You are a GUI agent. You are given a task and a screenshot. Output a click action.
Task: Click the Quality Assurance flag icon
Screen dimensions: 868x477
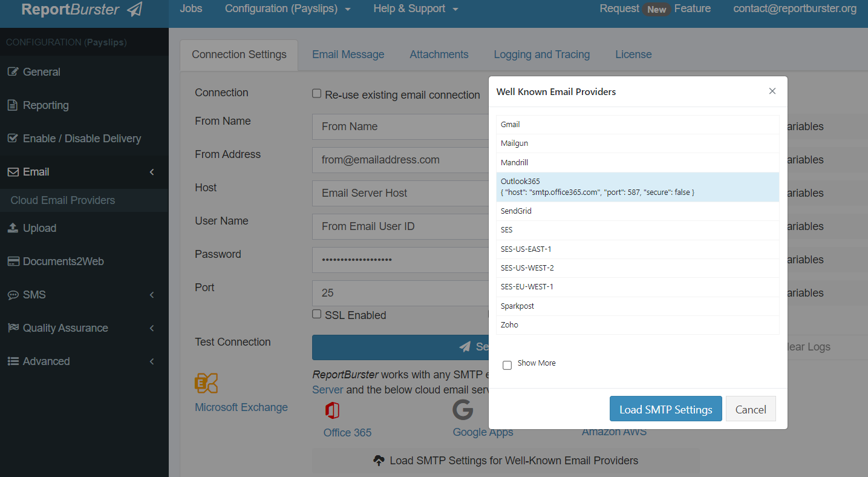[13, 327]
